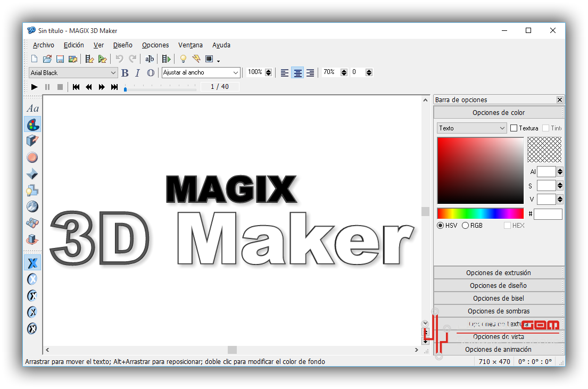The width and height of the screenshot is (588, 389).
Task: Click the hex color input field
Action: pyautogui.click(x=548, y=214)
